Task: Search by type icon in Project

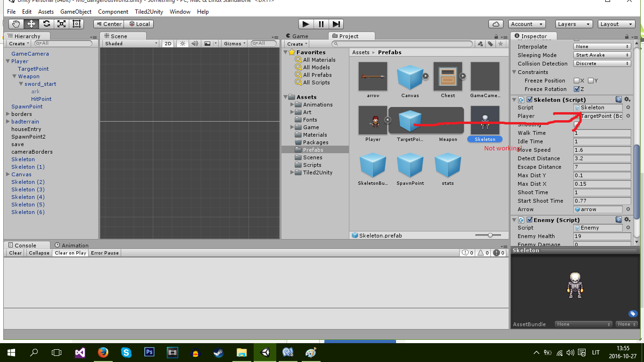Action: [480, 44]
